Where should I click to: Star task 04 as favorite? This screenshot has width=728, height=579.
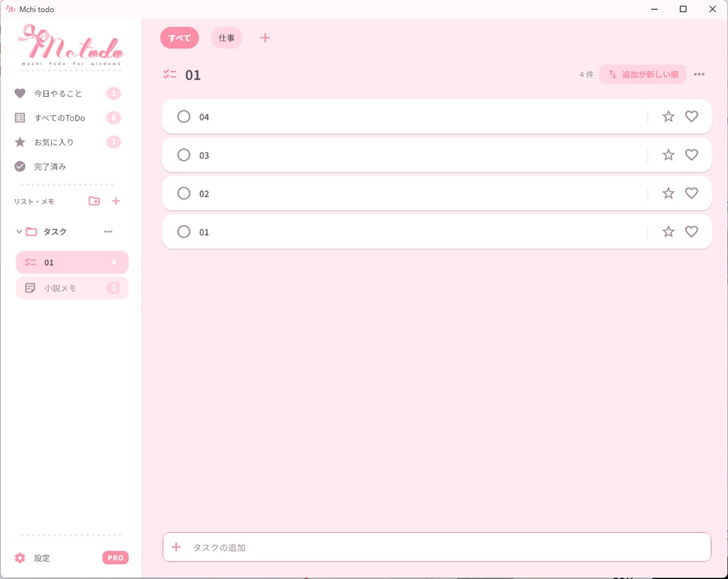click(x=668, y=117)
